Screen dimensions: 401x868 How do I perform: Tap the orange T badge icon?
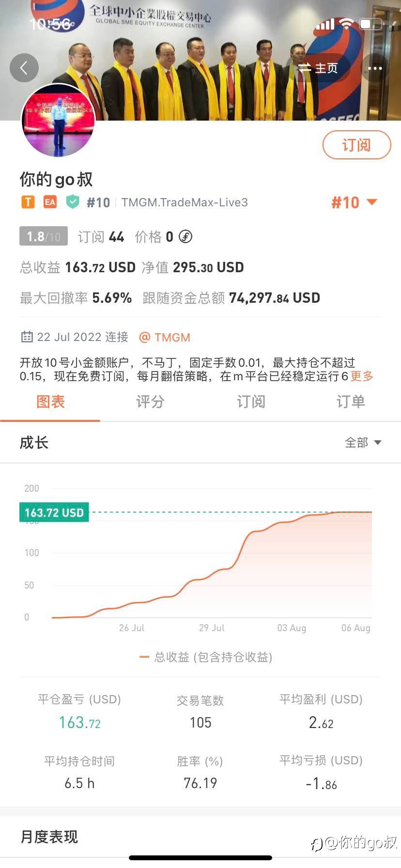click(28, 202)
